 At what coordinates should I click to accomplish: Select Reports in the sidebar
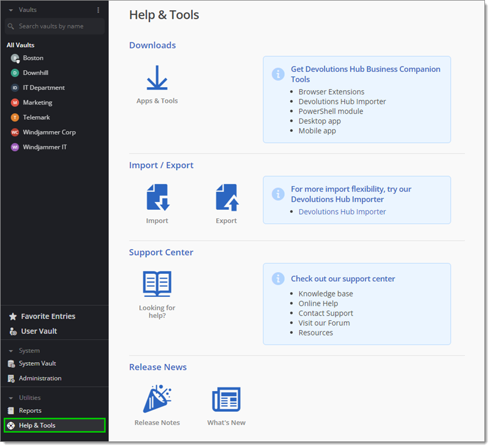(x=30, y=411)
